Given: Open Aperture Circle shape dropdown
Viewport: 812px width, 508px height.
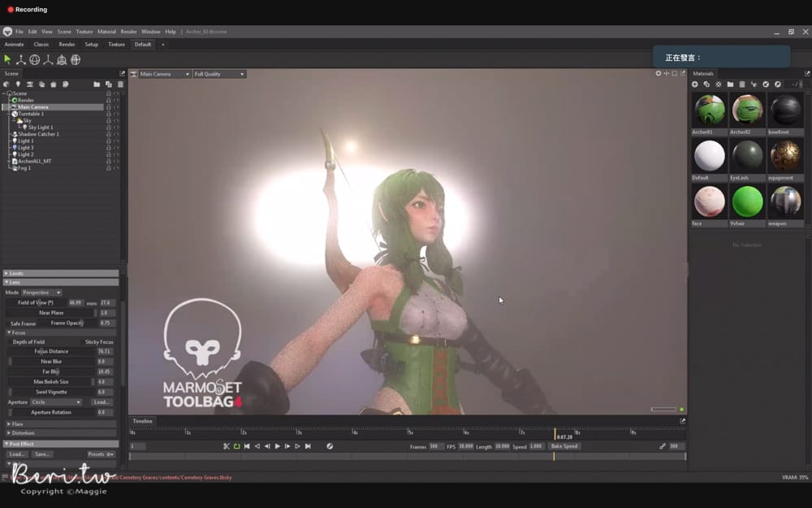Looking at the screenshot, I should point(56,402).
